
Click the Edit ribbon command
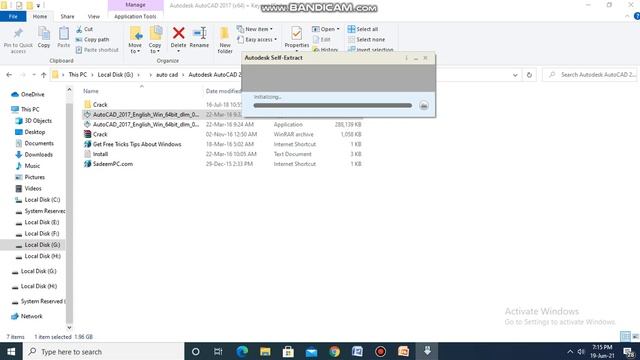point(322,40)
